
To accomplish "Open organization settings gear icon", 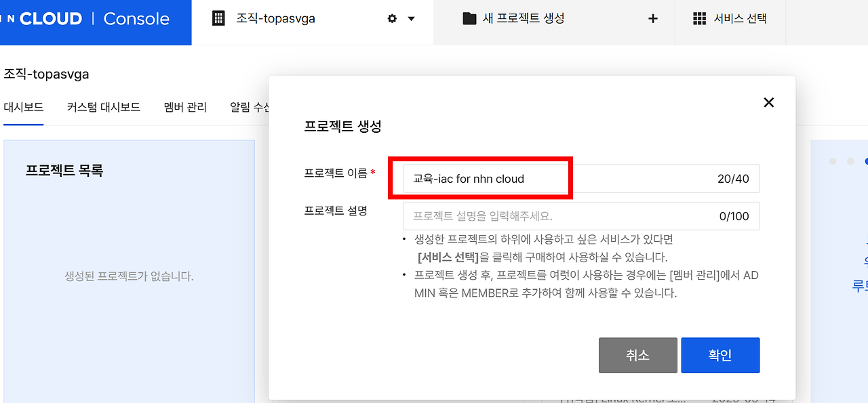I will click(392, 19).
